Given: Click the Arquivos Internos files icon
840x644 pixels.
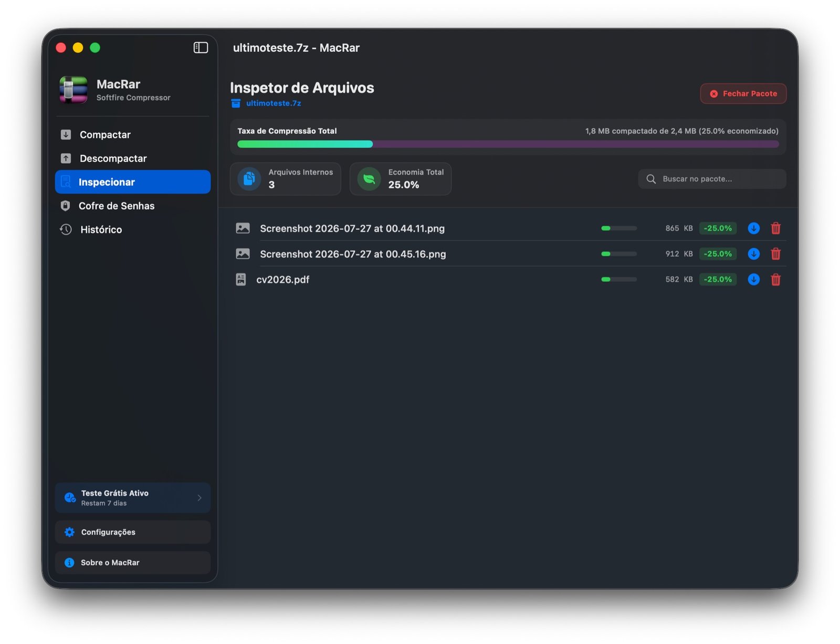Looking at the screenshot, I should (x=249, y=179).
